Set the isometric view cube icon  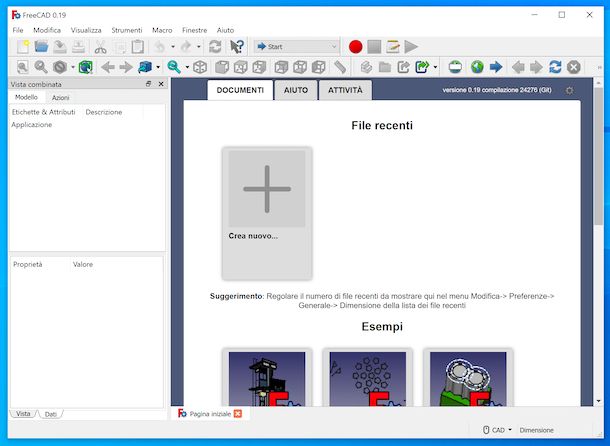point(200,67)
